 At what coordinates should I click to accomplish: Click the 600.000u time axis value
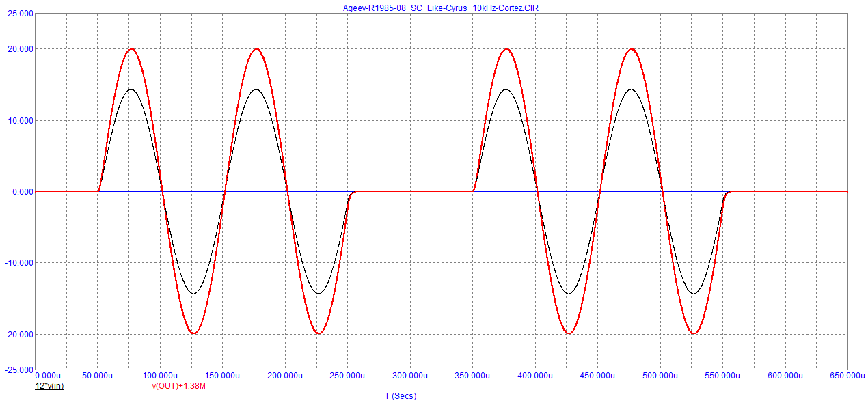tap(785, 376)
